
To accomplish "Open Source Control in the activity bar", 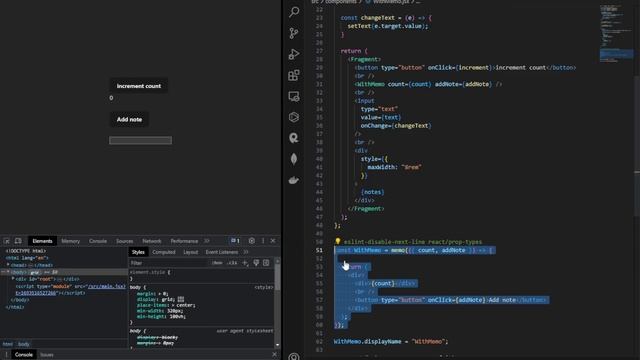I will click(294, 33).
